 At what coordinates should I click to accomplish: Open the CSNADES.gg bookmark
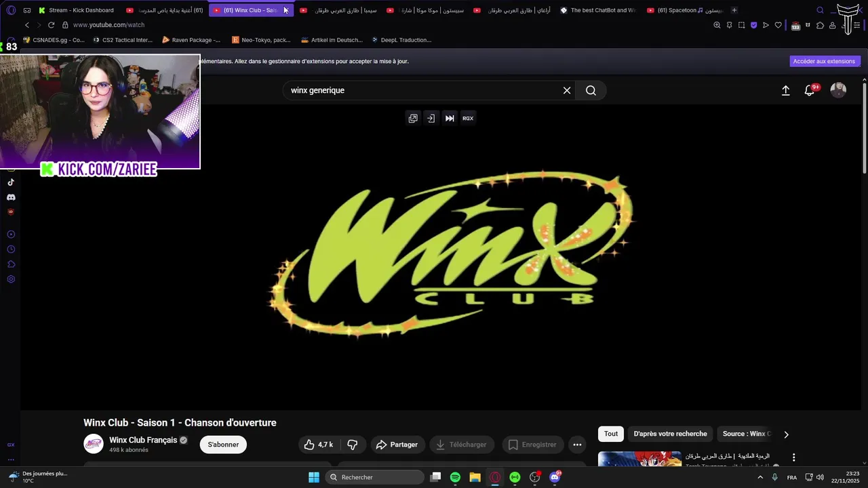point(54,40)
